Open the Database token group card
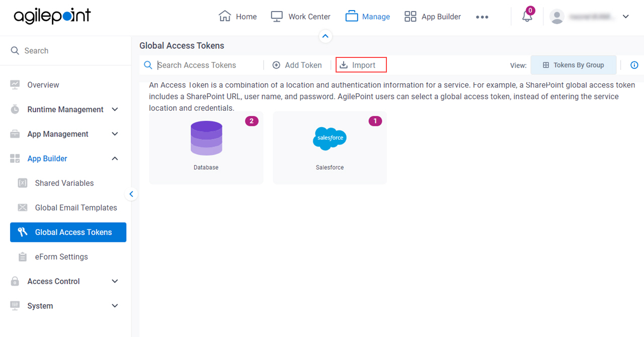Screen dimensions: 644x337 pyautogui.click(x=206, y=148)
